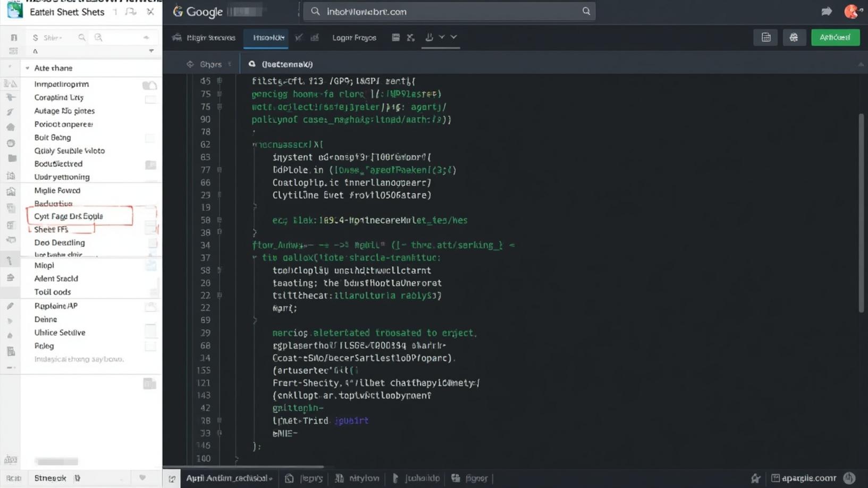Click the send arrow icon near the avatar

(827, 10)
